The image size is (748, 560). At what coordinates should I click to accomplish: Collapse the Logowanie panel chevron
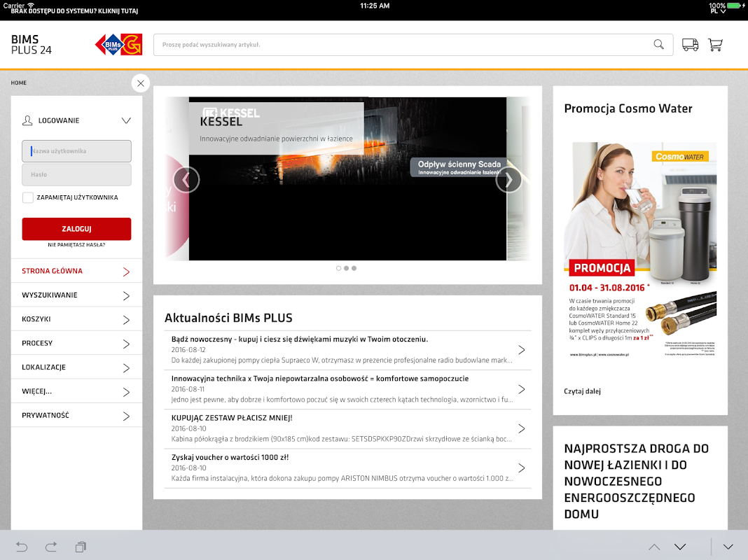click(126, 120)
